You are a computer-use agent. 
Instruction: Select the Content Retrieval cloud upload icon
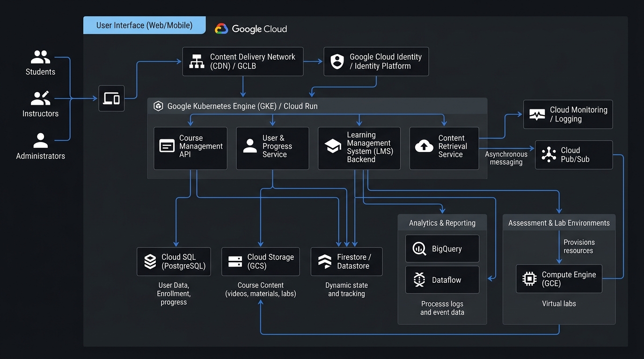pyautogui.click(x=424, y=146)
